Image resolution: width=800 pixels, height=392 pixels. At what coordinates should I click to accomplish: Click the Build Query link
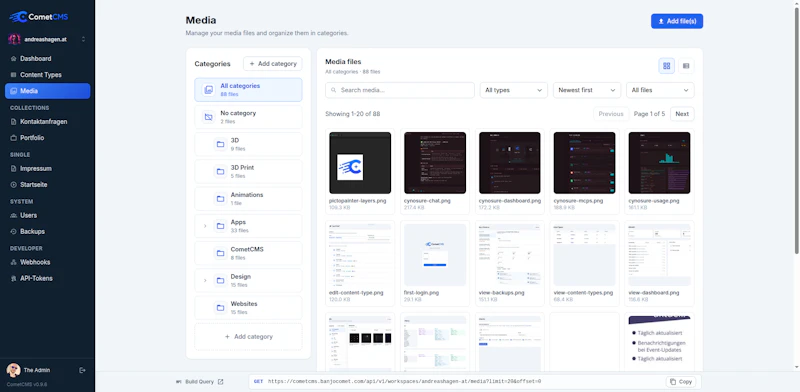tap(199, 382)
